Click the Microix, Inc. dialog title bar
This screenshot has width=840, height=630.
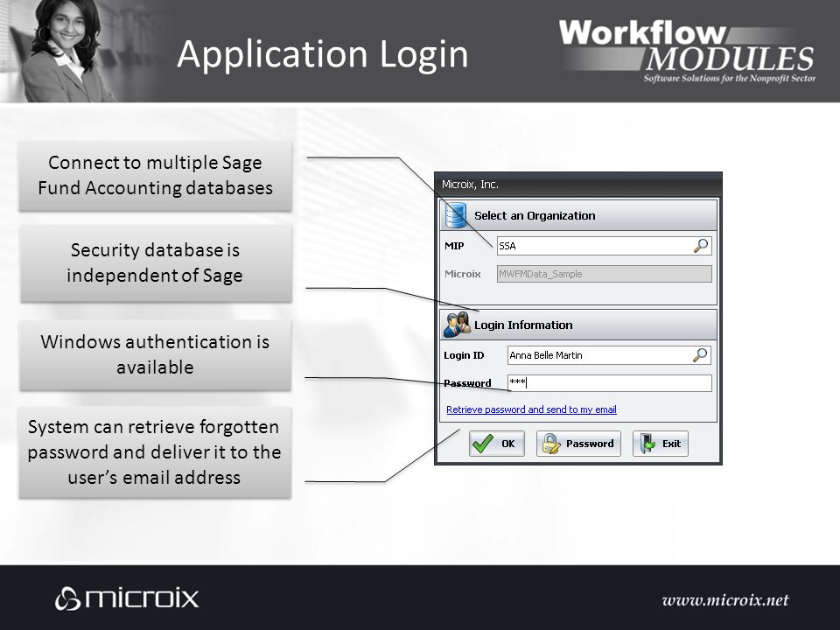[x=578, y=185]
